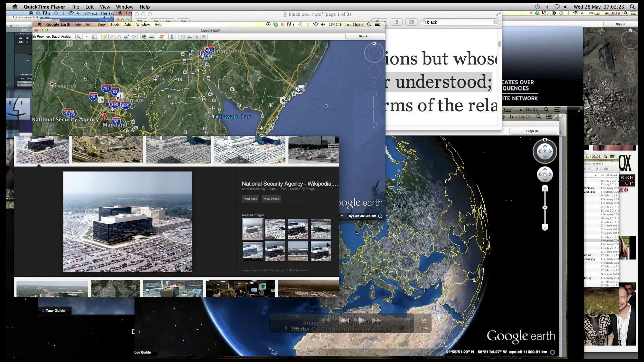This screenshot has height=362, width=644.
Task: Click the PDF search field containing black
Action: pyautogui.click(x=460, y=22)
